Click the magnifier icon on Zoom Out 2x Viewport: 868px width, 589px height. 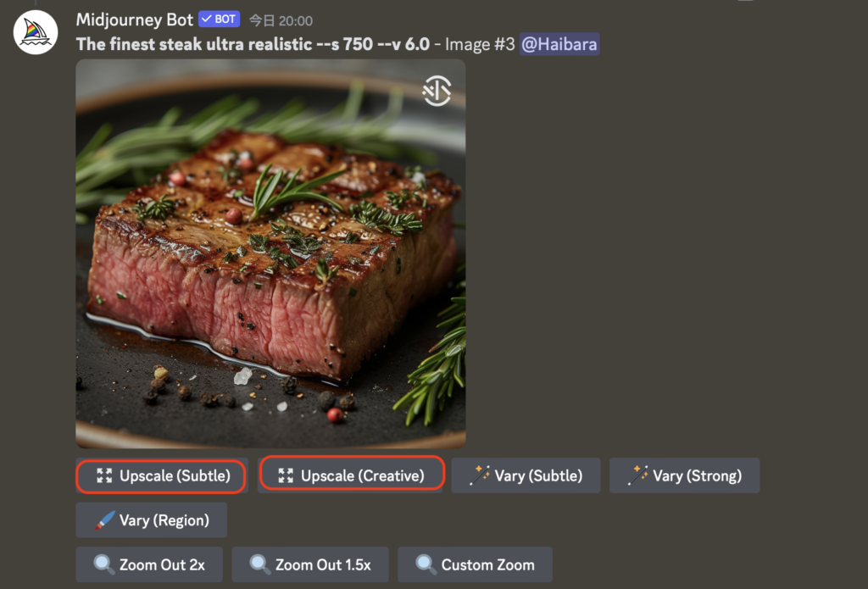(x=104, y=564)
